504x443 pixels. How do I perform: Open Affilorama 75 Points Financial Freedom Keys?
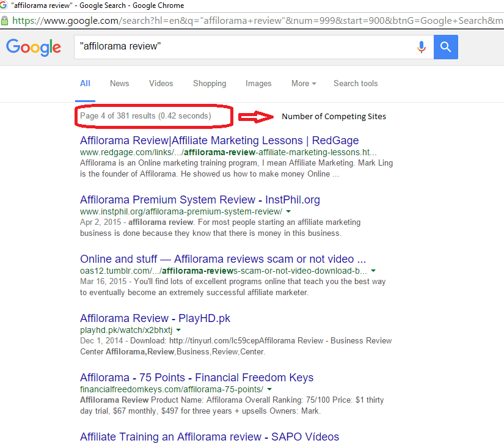(x=197, y=378)
